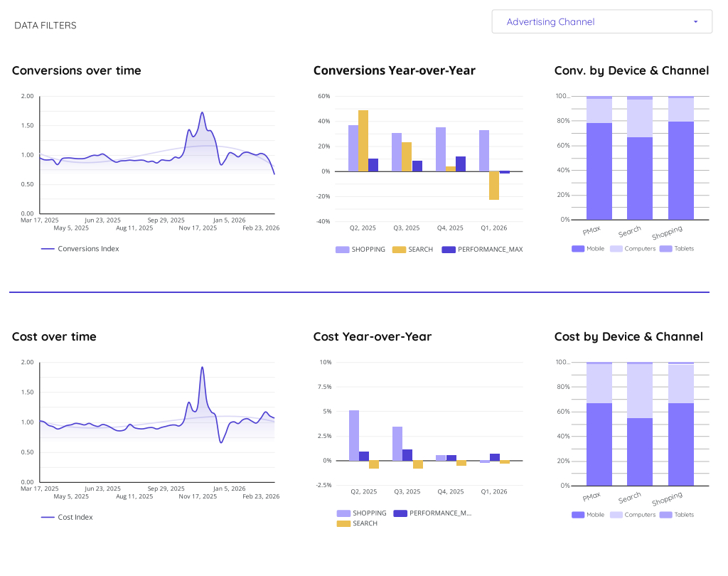Click Tablets swatch in Conv. by Device legend
Viewport: 728px width, 576px height.
(x=665, y=249)
